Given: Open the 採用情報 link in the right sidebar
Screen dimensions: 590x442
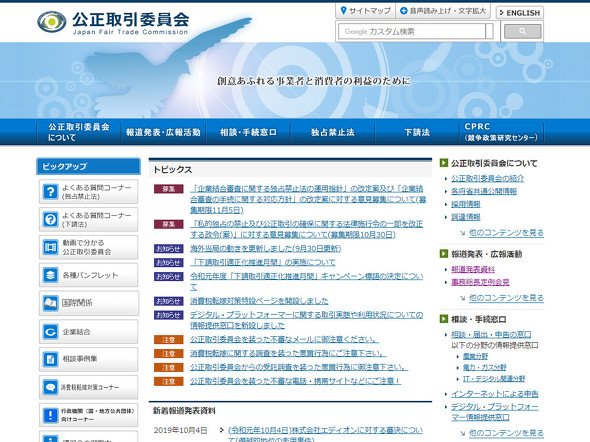Looking at the screenshot, I should click(466, 204).
